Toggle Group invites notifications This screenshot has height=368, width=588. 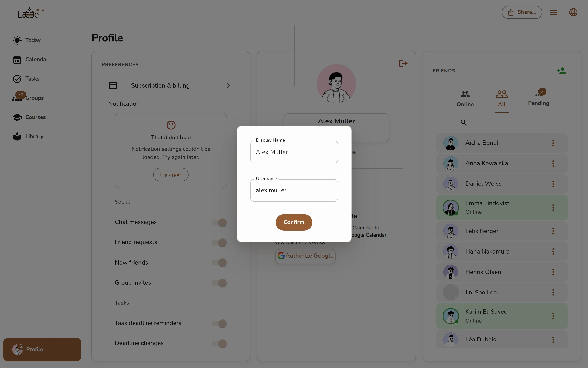219,283
